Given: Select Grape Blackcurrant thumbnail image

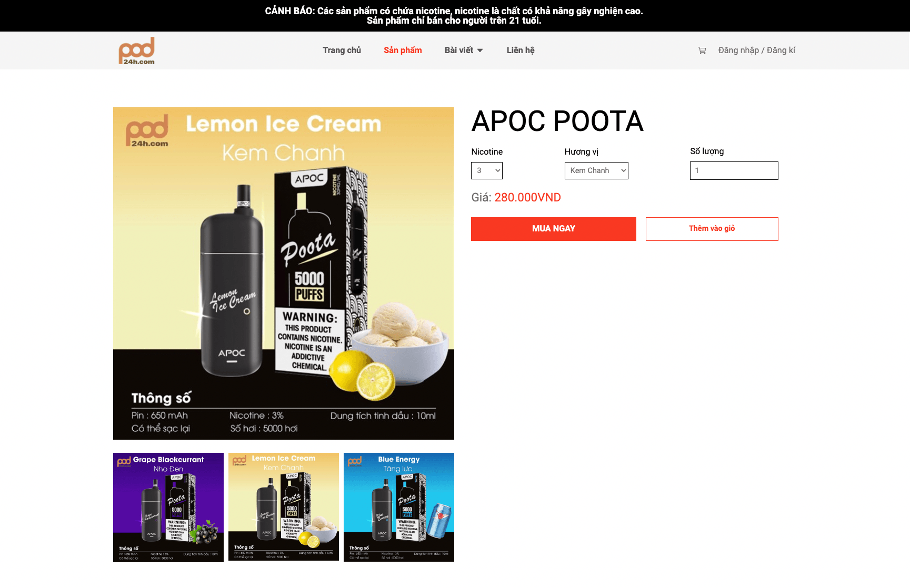Looking at the screenshot, I should click(x=168, y=508).
